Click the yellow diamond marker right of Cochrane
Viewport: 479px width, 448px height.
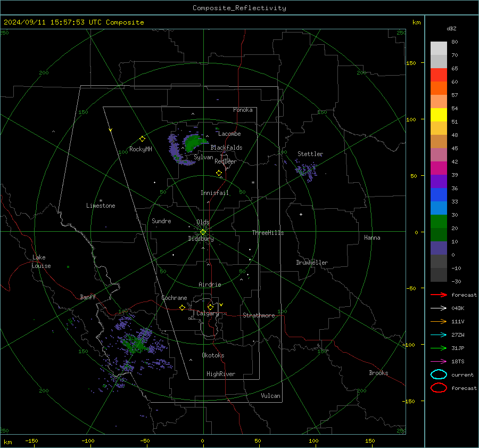point(182,307)
